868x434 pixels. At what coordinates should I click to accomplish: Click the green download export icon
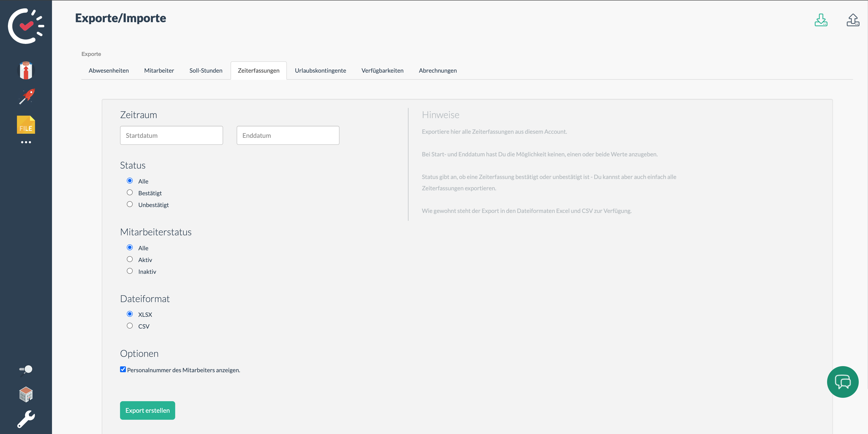[821, 20]
